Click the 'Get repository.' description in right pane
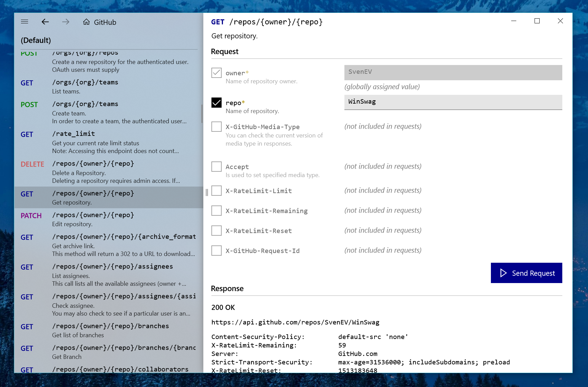Screen dimensions: 588x387 coord(234,36)
